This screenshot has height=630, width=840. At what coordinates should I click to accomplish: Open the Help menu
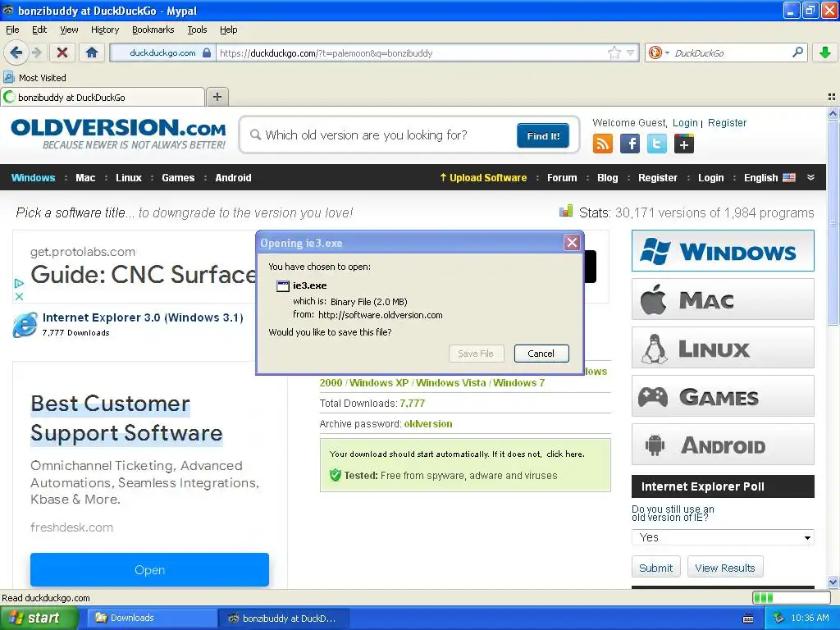point(228,30)
